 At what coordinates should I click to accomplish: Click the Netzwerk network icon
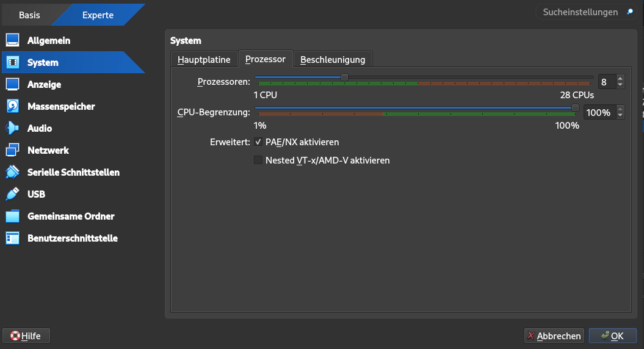tap(12, 150)
